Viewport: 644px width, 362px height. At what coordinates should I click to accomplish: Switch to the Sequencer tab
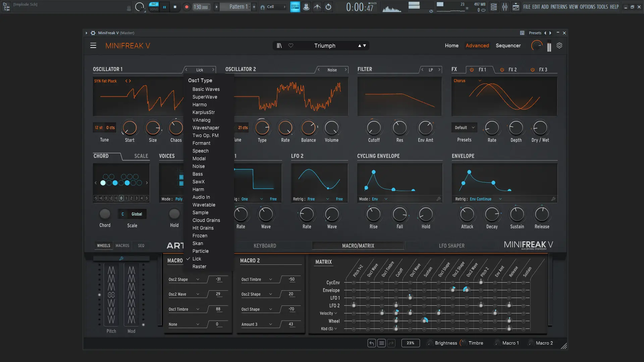tap(508, 46)
